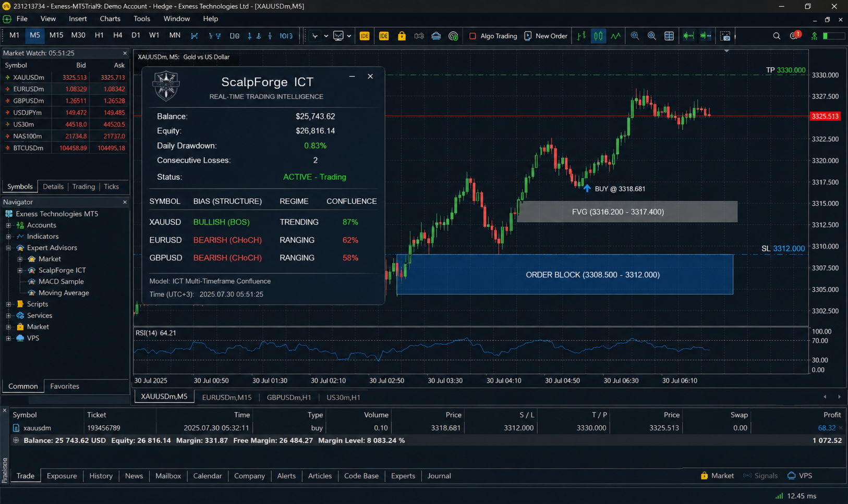This screenshot has width=848, height=504.
Task: Tile chart windows with grid icon
Action: tap(669, 36)
